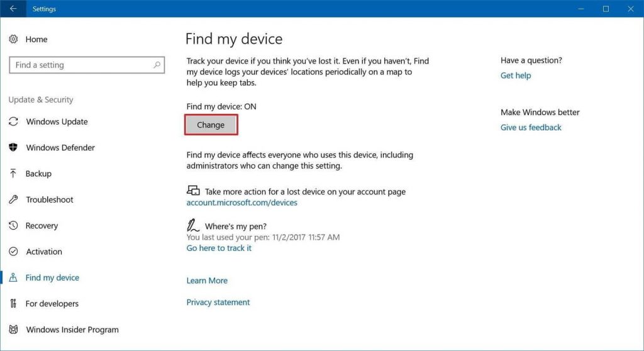Click the Windows Update refresh icon
This screenshot has width=644, height=351.
click(14, 121)
